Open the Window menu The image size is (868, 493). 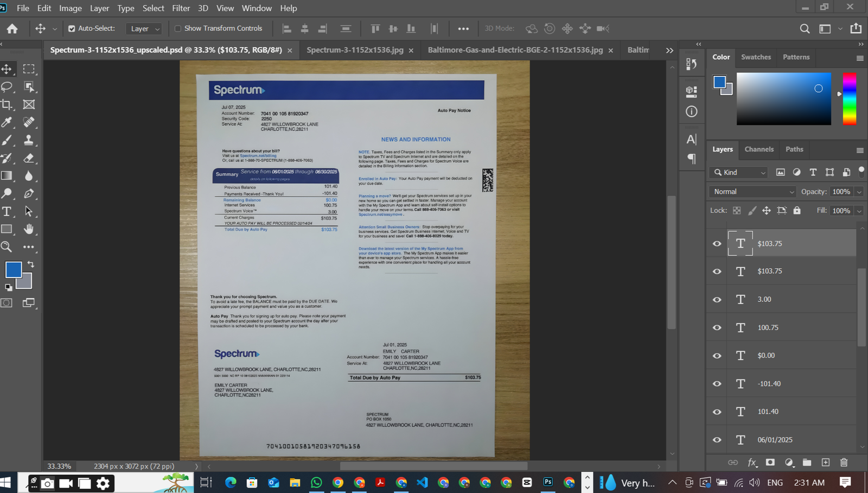point(257,8)
